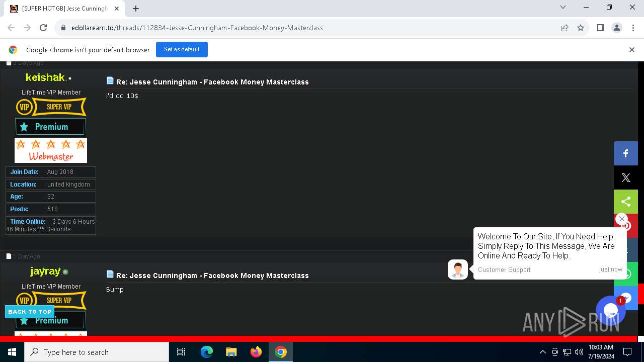Viewport: 644px width, 362px height.
Task: Open the post icon beside keishak's reply title
Action: (110, 80)
